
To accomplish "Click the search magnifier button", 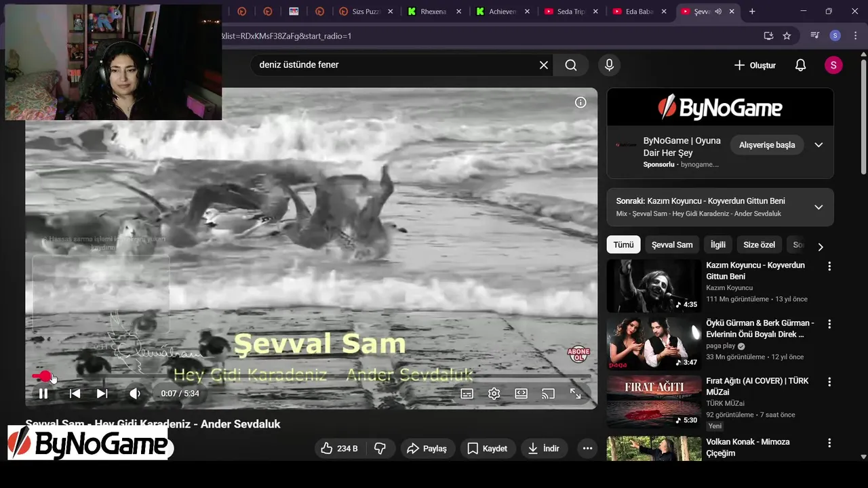I will click(571, 65).
